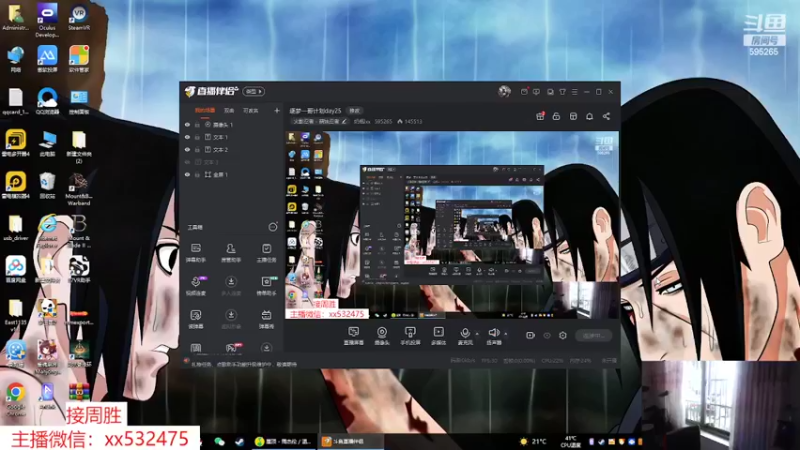Click the 21°C weather widget in taskbar
Viewport: 800px width, 450px height.
point(532,441)
